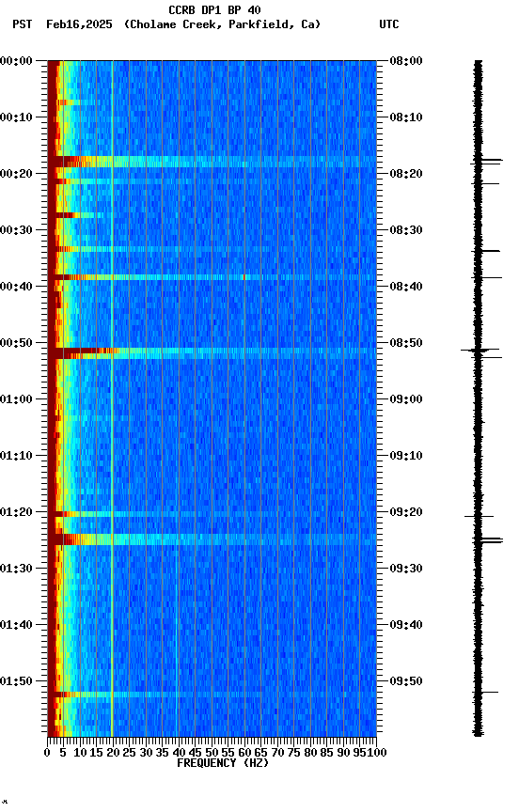Click the frequency axis tick label '70'
The height and width of the screenshot is (812, 519).
(x=277, y=754)
